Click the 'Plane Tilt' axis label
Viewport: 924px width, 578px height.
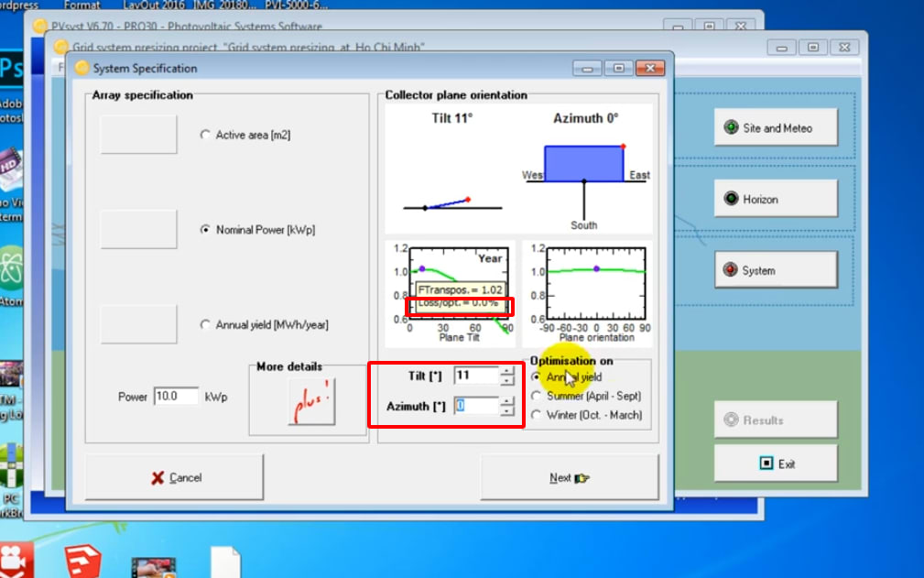pyautogui.click(x=459, y=338)
